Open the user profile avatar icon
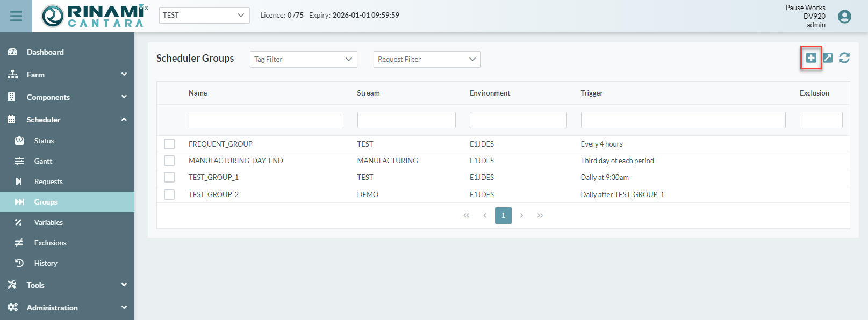This screenshot has height=320, width=868. (x=844, y=17)
